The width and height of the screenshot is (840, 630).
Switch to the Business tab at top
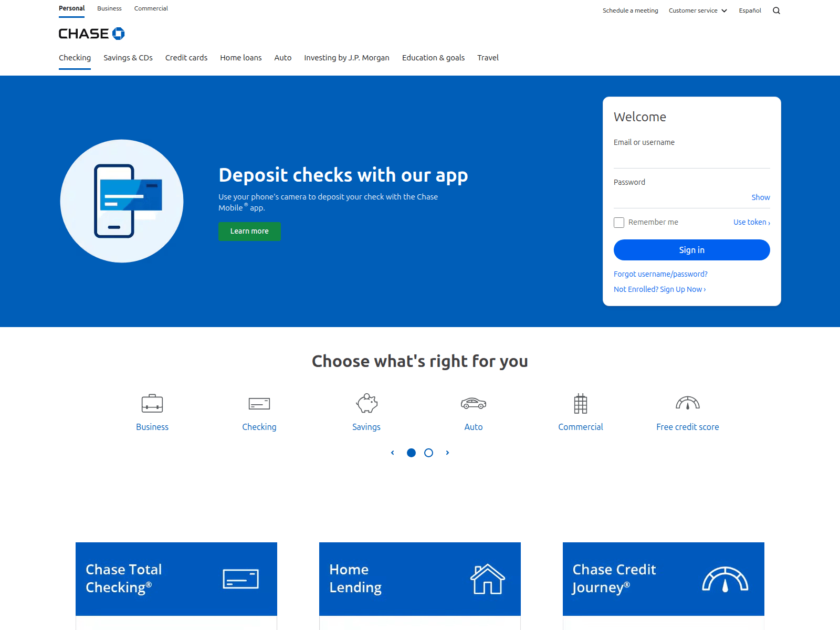109,8
